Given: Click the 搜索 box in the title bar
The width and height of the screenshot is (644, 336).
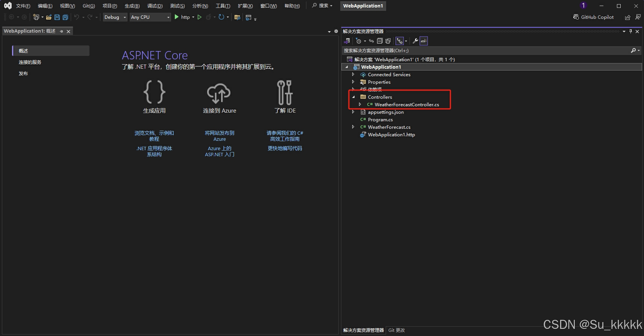Looking at the screenshot, I should coord(323,6).
